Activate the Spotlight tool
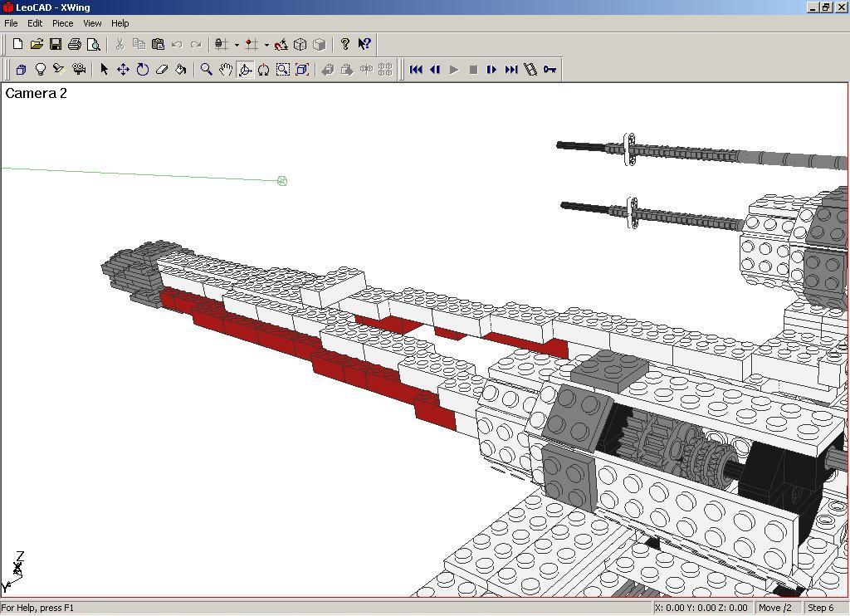 [59, 70]
